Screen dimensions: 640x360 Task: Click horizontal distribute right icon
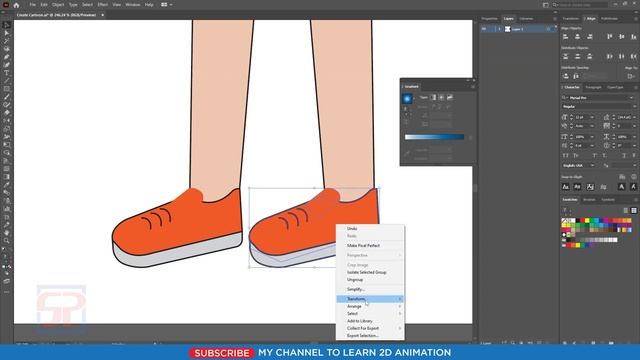[x=633, y=56]
